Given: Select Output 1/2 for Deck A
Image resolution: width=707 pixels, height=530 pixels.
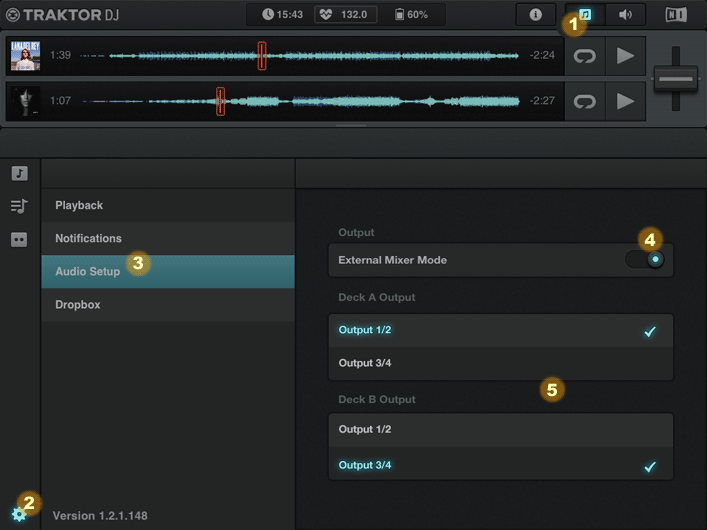Looking at the screenshot, I should coord(501,331).
